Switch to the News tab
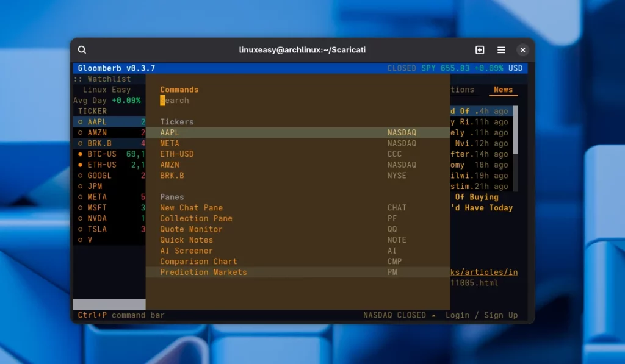The height and width of the screenshot is (364, 625). (503, 89)
